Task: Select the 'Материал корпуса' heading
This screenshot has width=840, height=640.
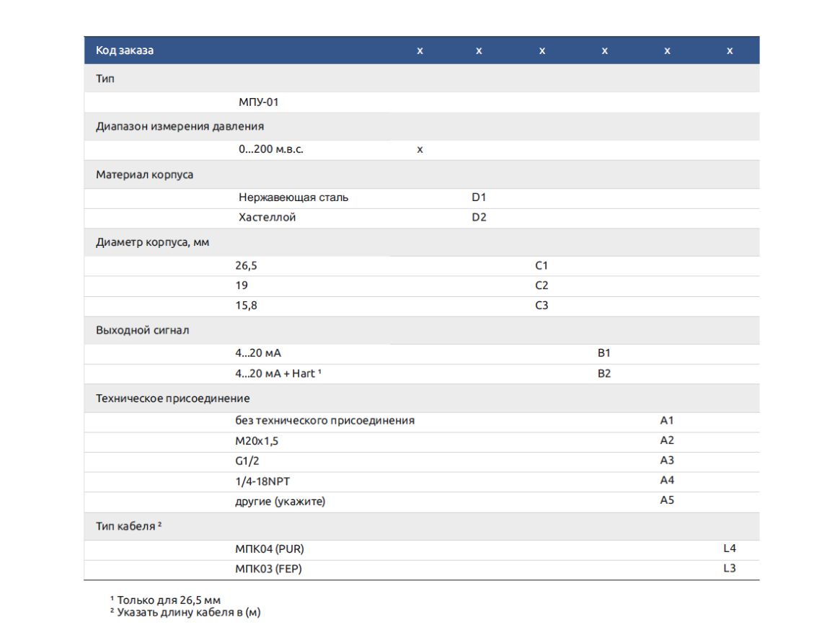Action: coord(144,174)
